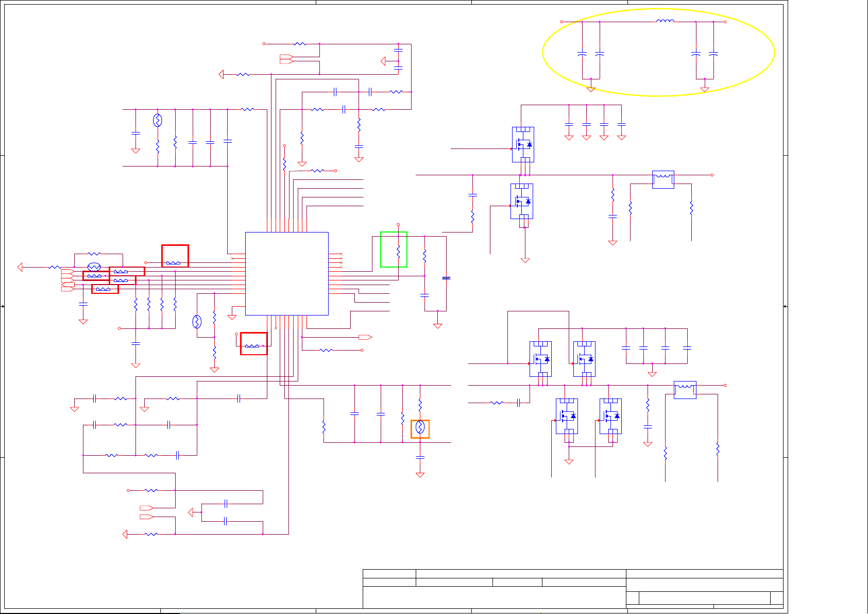Select the vertical thermistor in the upper-left filter network
This screenshot has width=868, height=614.
pyautogui.click(x=158, y=120)
